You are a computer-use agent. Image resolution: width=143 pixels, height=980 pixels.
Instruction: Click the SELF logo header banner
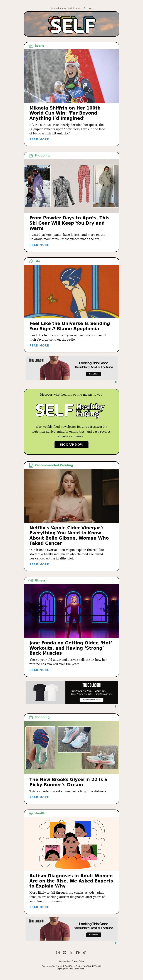tap(71, 24)
